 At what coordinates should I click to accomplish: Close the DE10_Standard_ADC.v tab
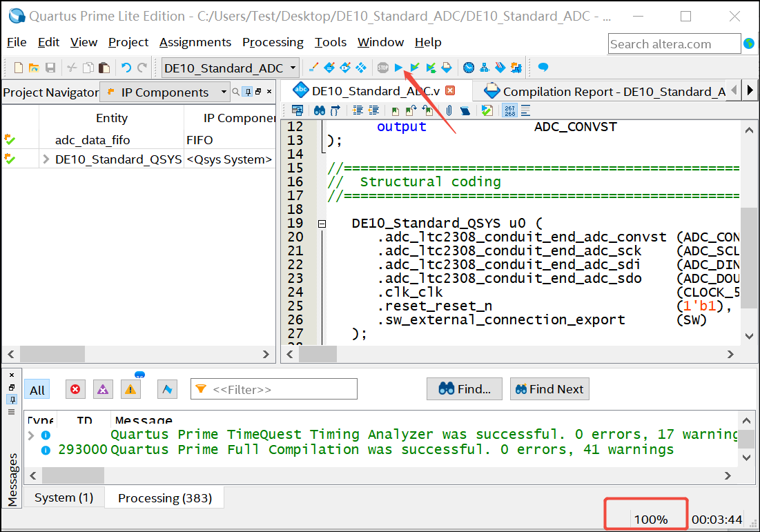(450, 90)
